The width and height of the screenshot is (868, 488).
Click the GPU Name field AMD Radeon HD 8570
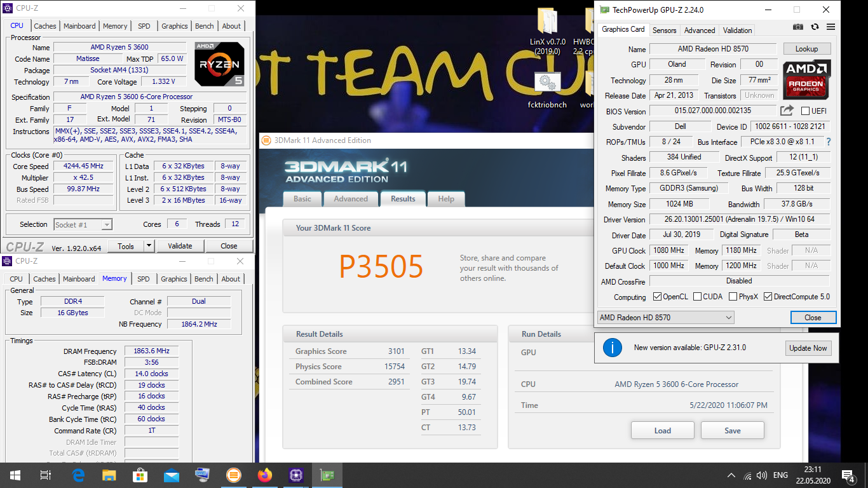click(713, 49)
